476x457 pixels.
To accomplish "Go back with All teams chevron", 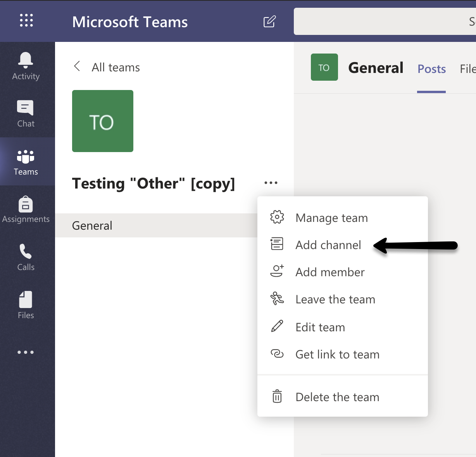I will 77,66.
